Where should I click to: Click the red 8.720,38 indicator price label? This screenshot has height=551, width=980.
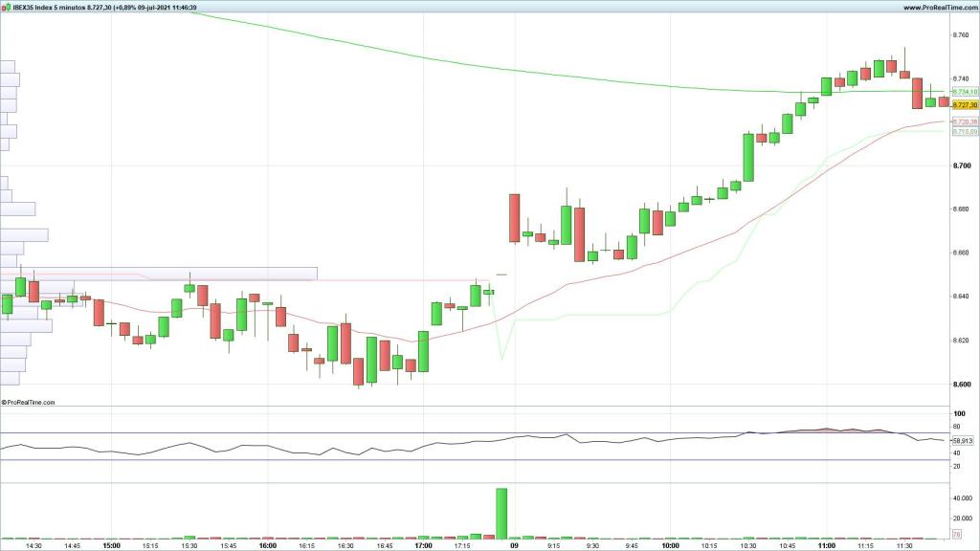tap(965, 122)
